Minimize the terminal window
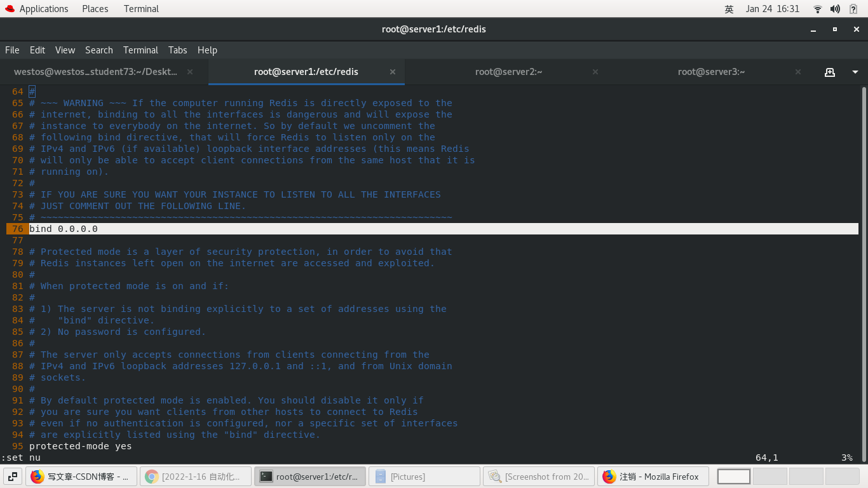 (x=813, y=29)
